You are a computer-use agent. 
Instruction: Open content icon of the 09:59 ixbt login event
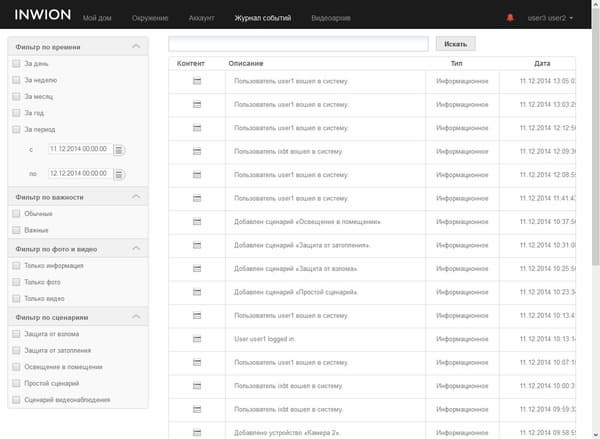pos(197,409)
